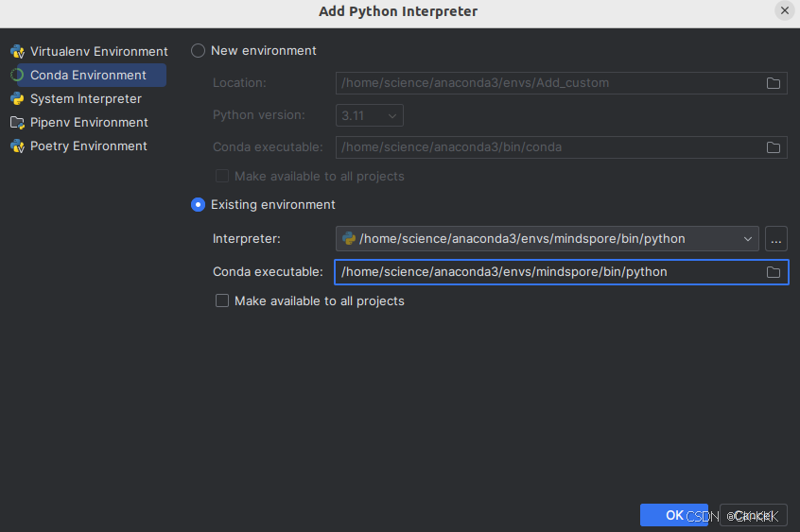
Task: Click the Conda Environment ring icon
Action: click(17, 75)
